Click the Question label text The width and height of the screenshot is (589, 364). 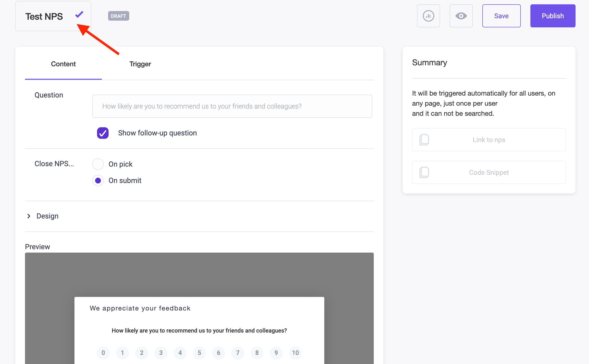point(49,95)
